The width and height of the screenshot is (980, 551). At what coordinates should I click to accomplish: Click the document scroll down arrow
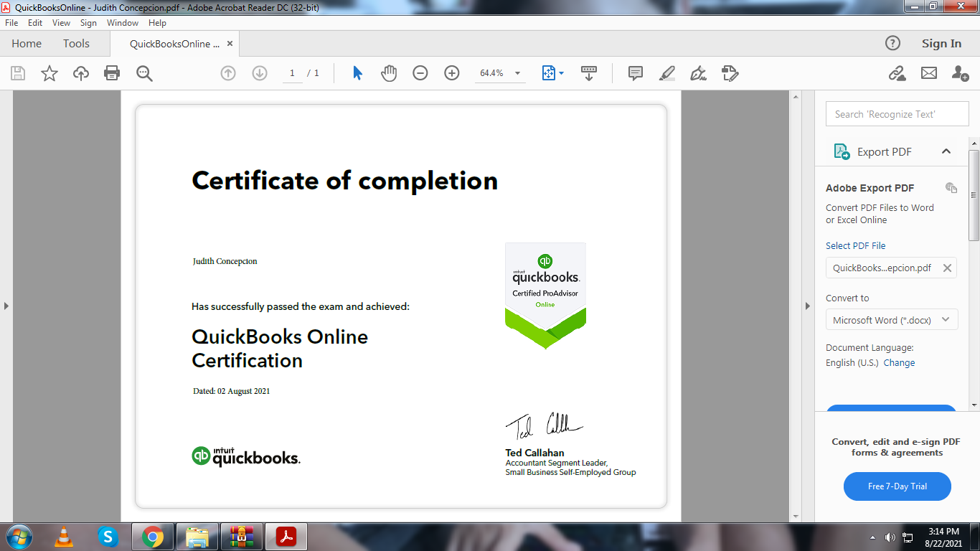795,516
